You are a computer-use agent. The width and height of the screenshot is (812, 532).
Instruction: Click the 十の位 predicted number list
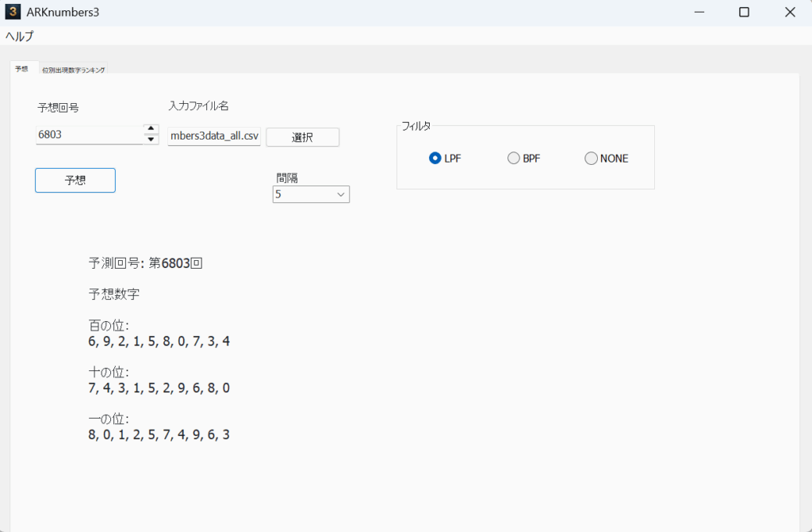click(159, 388)
